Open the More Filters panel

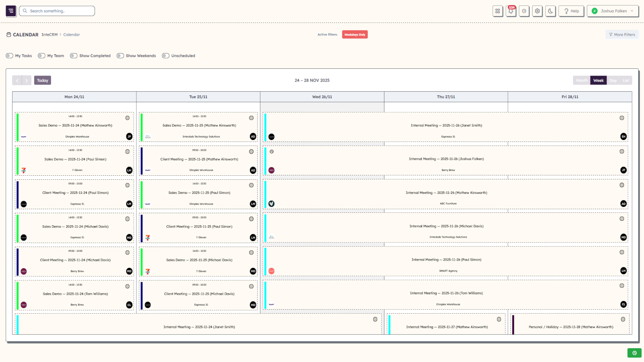coord(621,34)
